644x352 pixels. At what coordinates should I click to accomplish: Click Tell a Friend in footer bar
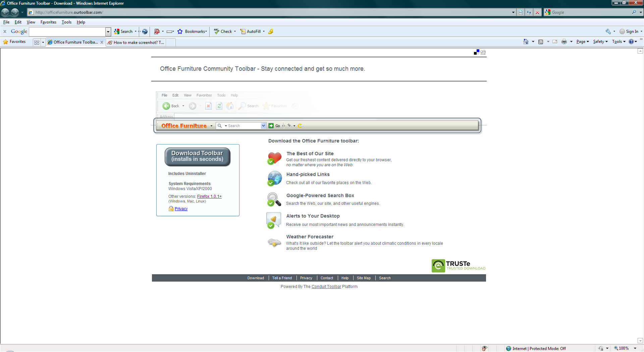tap(282, 278)
